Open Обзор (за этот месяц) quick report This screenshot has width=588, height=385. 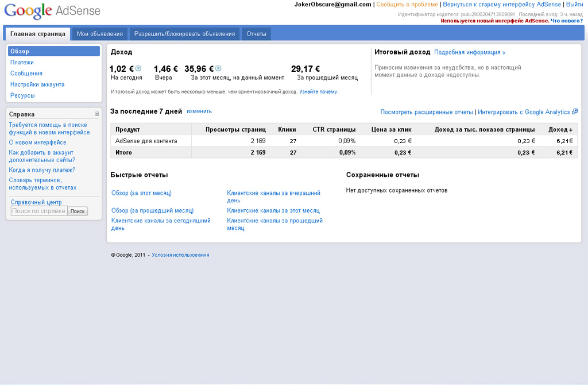(x=141, y=193)
